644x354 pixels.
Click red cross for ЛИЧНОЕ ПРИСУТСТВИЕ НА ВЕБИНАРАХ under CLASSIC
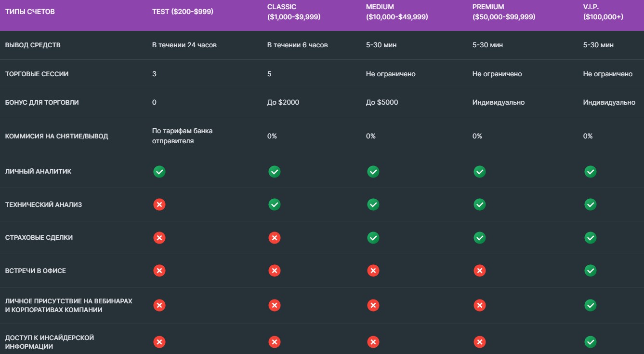click(275, 305)
